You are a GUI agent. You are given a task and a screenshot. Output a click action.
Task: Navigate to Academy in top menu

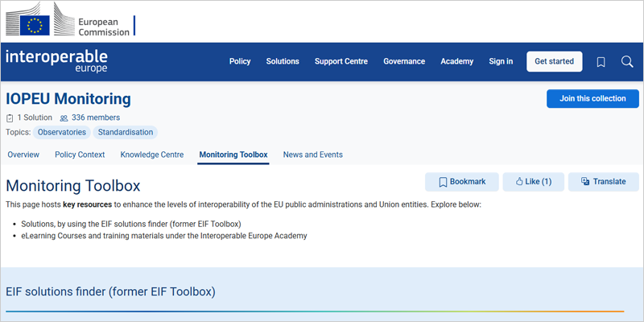[x=456, y=62]
